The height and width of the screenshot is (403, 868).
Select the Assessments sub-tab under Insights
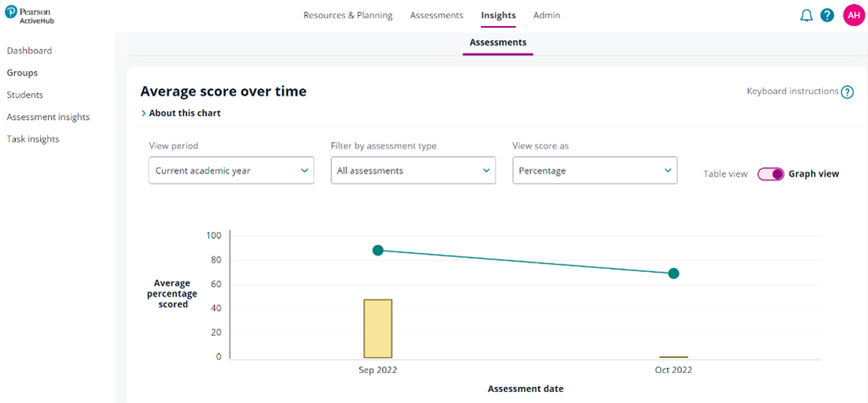click(x=498, y=43)
